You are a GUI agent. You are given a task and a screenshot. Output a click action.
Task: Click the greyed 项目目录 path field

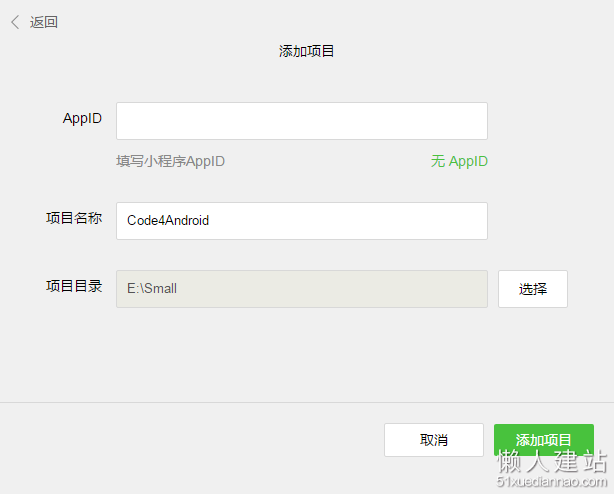click(302, 289)
